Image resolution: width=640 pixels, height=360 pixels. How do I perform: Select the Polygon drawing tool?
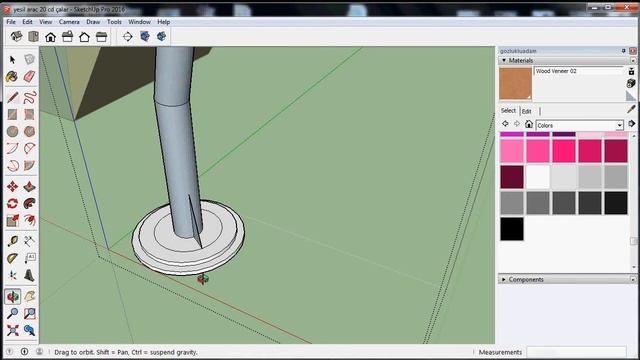[29, 131]
